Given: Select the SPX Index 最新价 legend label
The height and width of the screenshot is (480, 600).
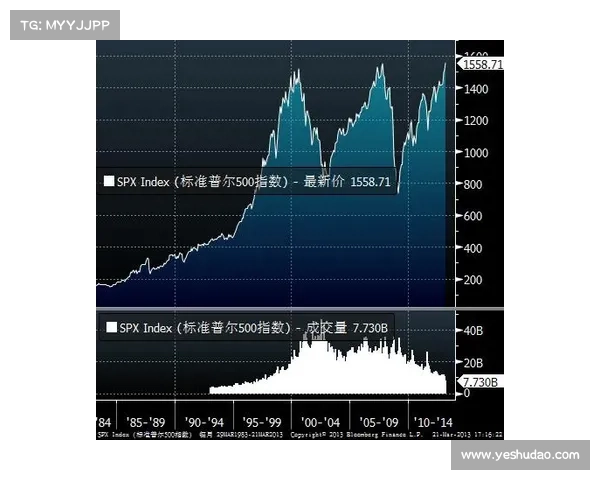Looking at the screenshot, I should (x=254, y=181).
